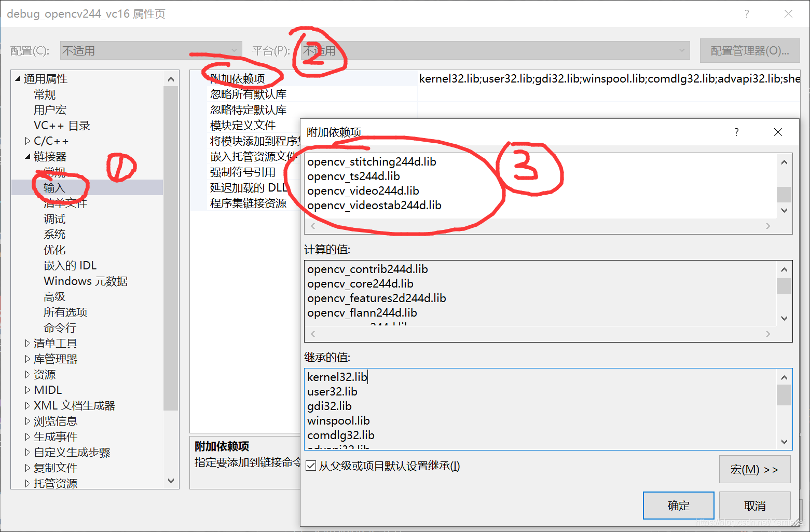Select 系统 under 链接器
The image size is (810, 532).
click(x=54, y=234)
